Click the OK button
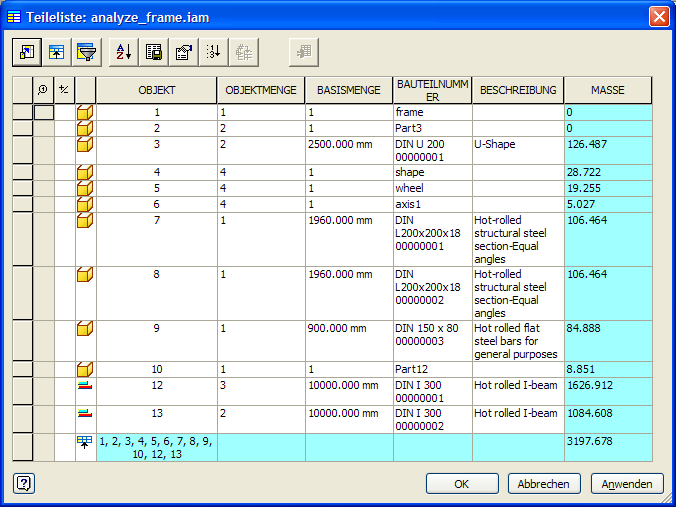Screen dimensions: 676x507 click(x=462, y=484)
